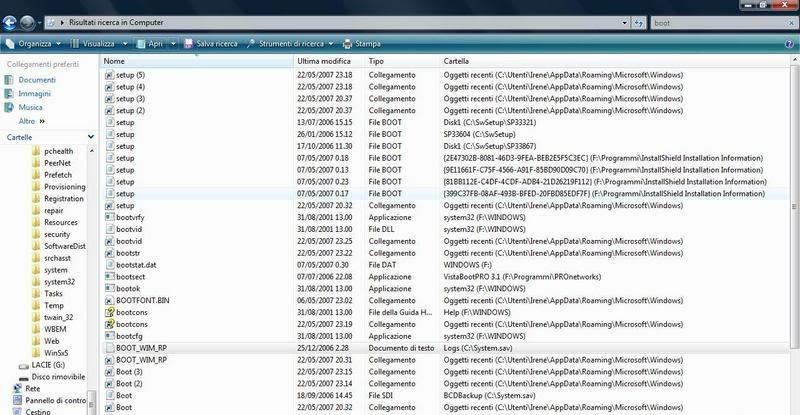Select the LACIE (G:) drive
The height and width of the screenshot is (415, 800).
point(41,365)
